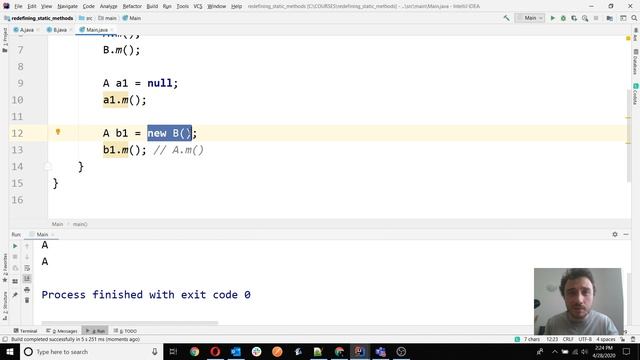This screenshot has width=640, height=360.
Task: Open the Windows notification center
Action: pos(627,352)
